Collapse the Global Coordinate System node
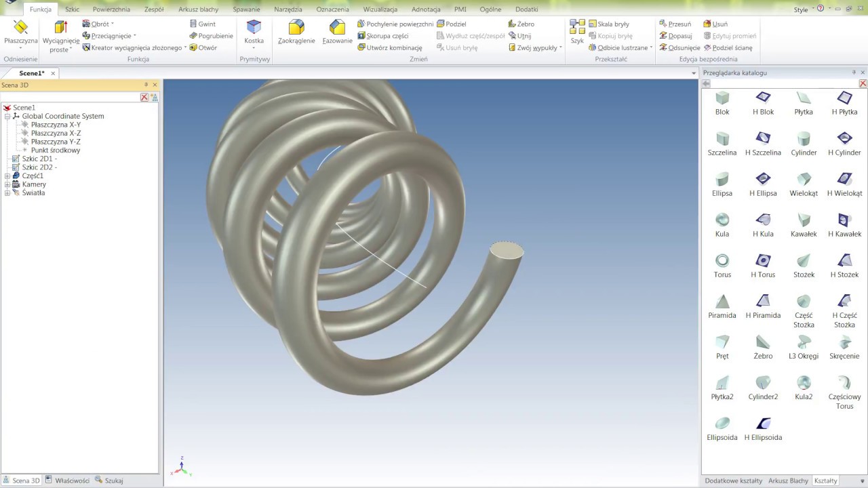The width and height of the screenshot is (868, 488). coord(7,116)
